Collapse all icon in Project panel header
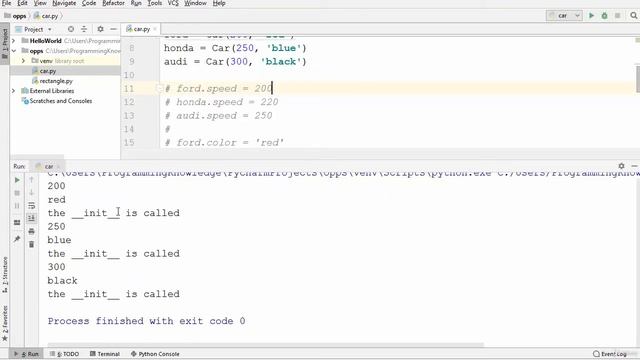The height and width of the screenshot is (360, 640). click(84, 29)
